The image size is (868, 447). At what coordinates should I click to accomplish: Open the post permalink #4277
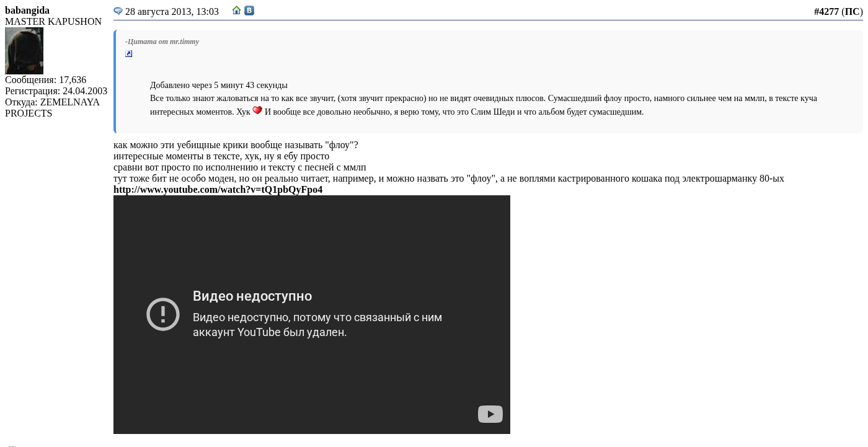826,12
